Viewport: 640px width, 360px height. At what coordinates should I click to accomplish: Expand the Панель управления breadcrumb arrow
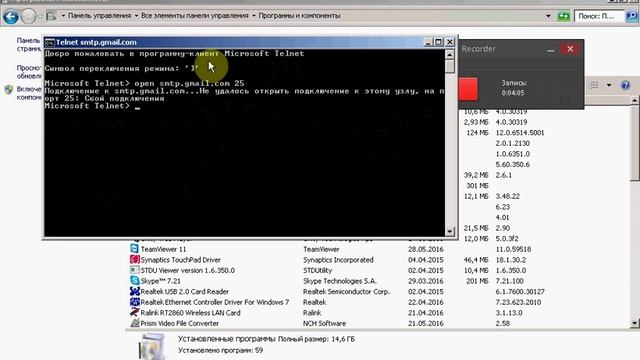point(136,16)
